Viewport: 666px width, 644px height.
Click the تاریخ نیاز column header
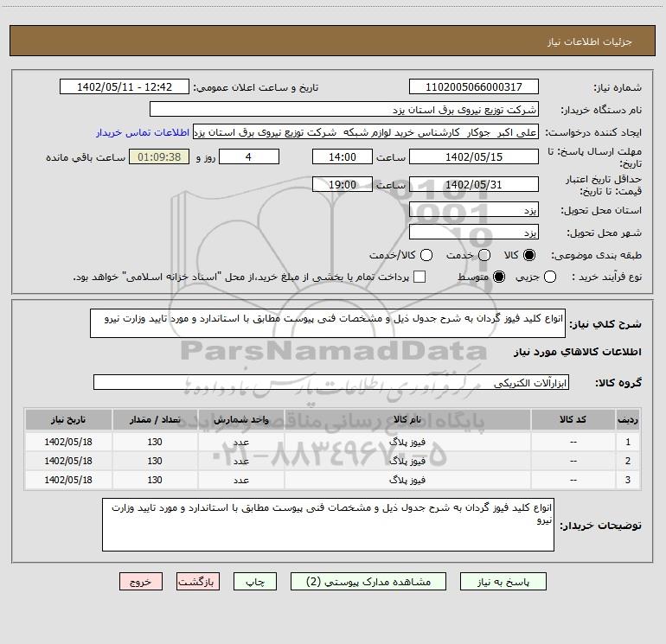point(68,419)
